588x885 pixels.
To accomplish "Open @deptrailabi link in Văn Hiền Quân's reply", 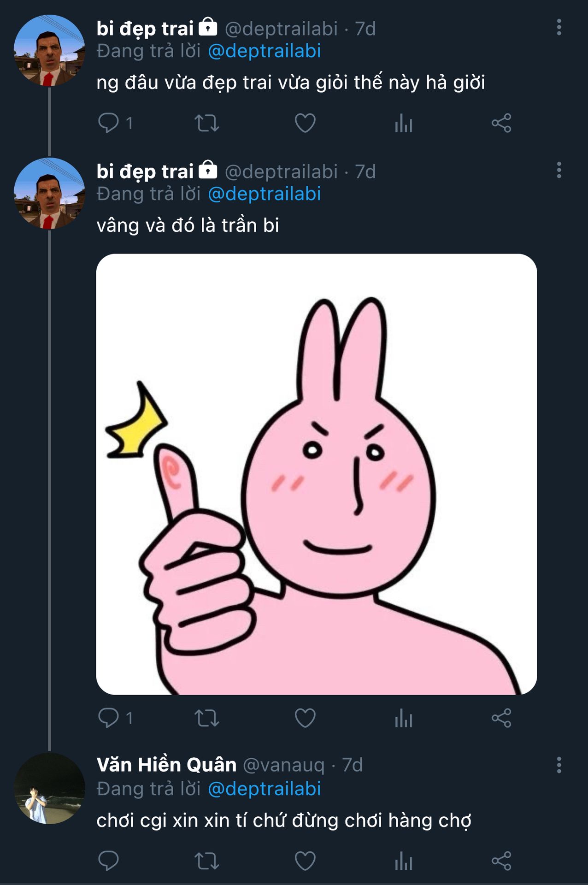I will click(264, 789).
